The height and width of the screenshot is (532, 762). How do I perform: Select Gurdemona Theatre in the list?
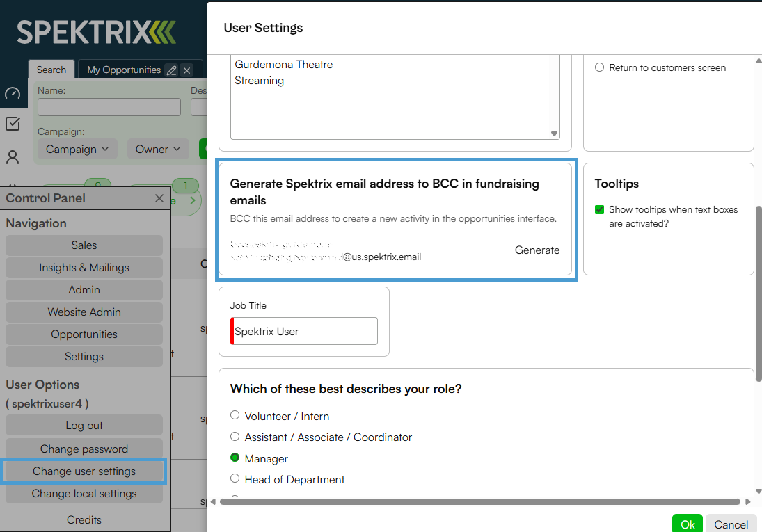[284, 65]
